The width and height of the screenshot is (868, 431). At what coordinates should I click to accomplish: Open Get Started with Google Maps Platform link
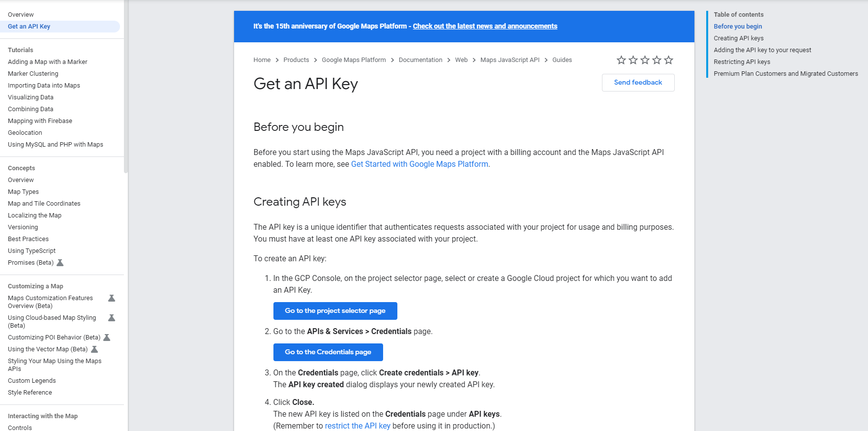coord(419,164)
